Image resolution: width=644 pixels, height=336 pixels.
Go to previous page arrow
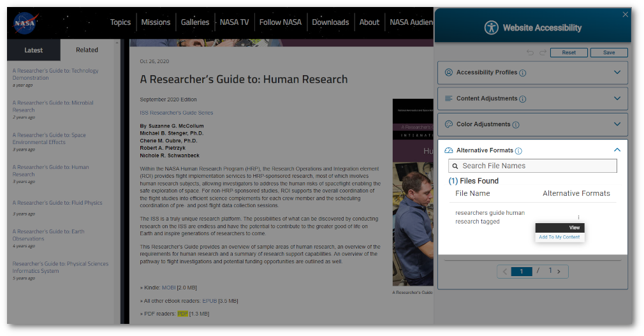pyautogui.click(x=505, y=272)
